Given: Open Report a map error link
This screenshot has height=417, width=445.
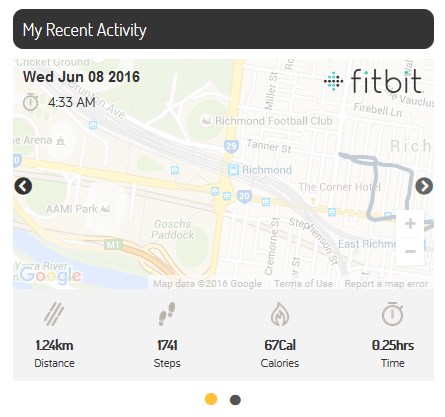Looking at the screenshot, I should click(386, 284).
